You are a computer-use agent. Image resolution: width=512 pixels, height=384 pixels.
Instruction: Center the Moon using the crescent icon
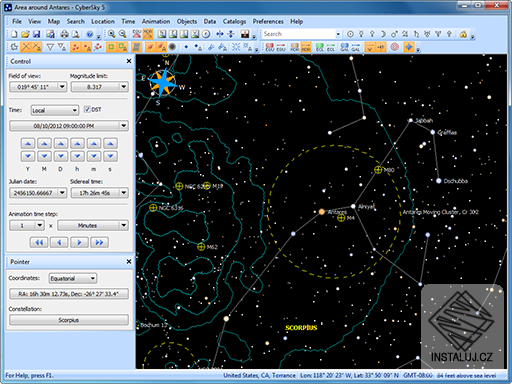click(x=383, y=34)
